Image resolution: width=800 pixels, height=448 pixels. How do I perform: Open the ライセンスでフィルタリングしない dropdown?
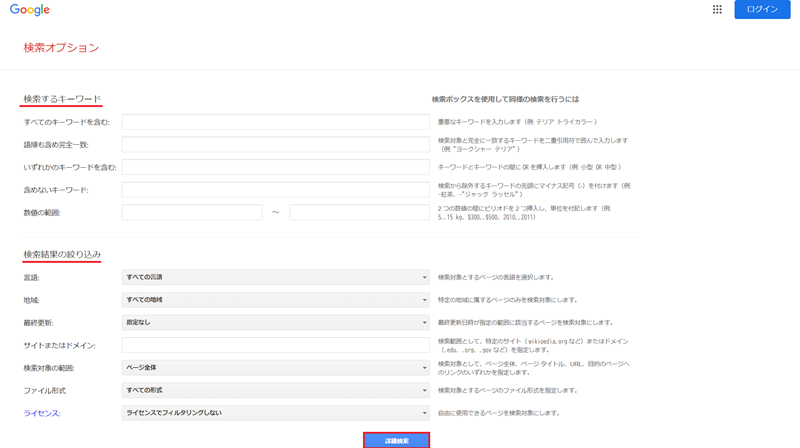click(276, 413)
